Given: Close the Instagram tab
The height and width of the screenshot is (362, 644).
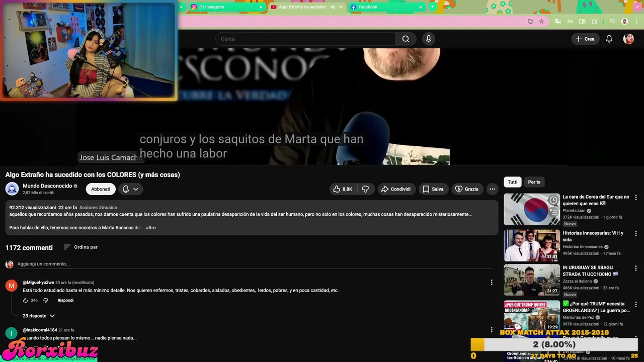Looking at the screenshot, I should point(261,7).
